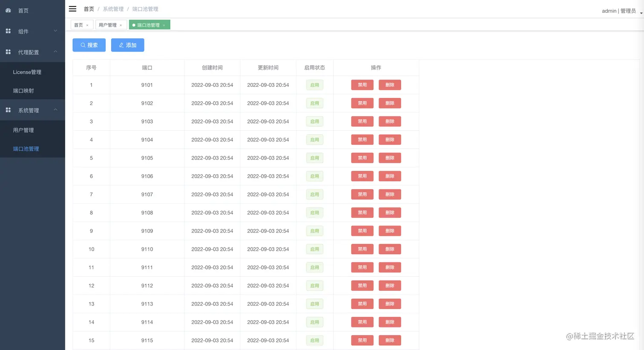The height and width of the screenshot is (350, 644).
Task: Go to 首页 via the breadcrumb
Action: pos(89,9)
